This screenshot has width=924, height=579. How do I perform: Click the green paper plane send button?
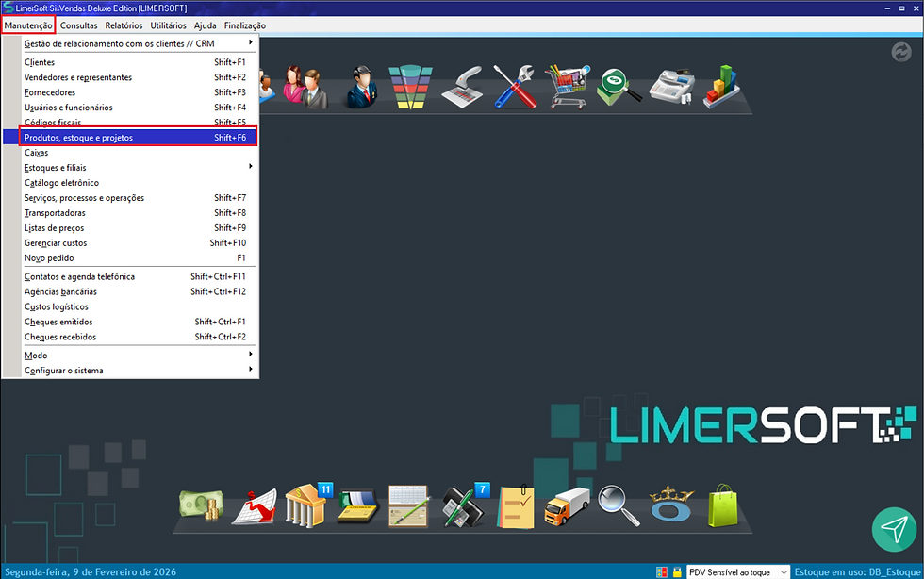(895, 529)
